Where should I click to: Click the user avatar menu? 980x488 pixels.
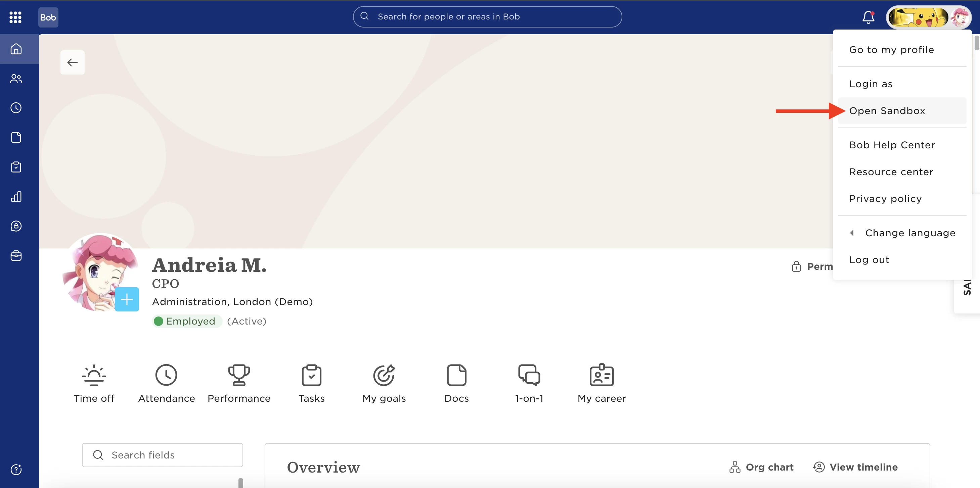tap(929, 17)
